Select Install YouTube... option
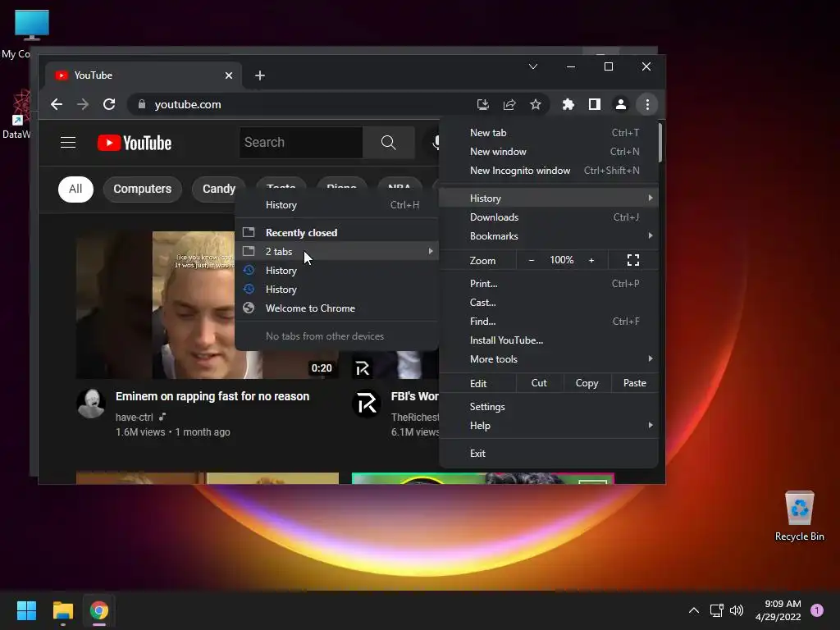 point(549,340)
